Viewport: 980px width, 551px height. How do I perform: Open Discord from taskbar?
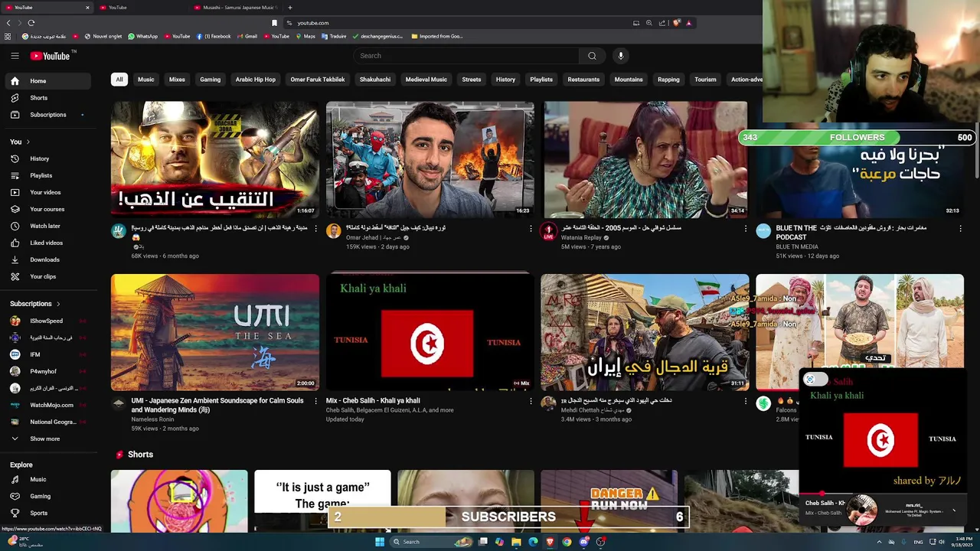(584, 542)
